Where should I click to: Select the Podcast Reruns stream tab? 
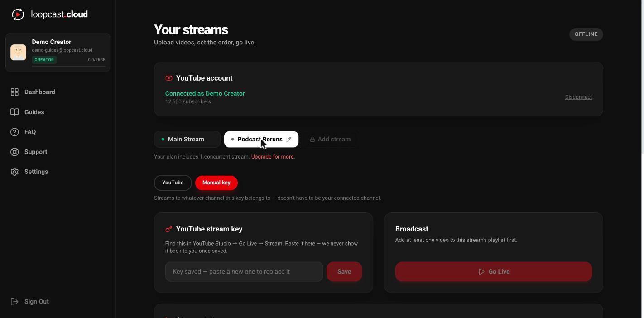tap(261, 139)
